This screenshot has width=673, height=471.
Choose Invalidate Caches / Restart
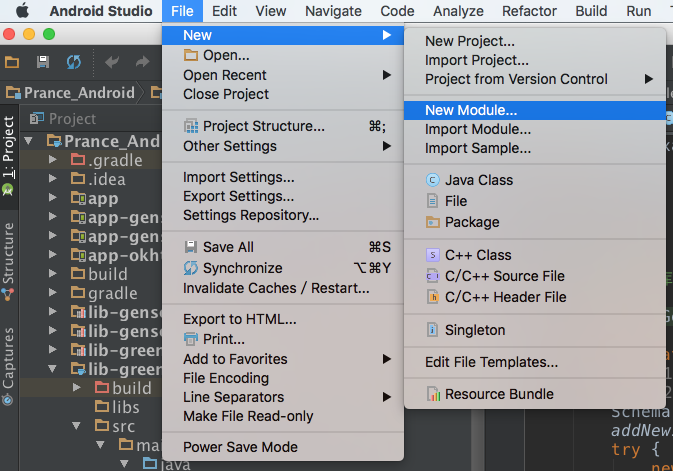tap(276, 288)
